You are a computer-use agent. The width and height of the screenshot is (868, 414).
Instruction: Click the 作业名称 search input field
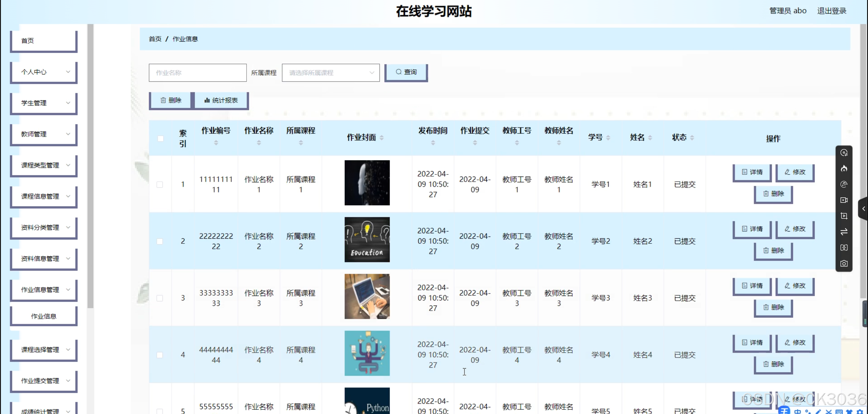(x=197, y=73)
